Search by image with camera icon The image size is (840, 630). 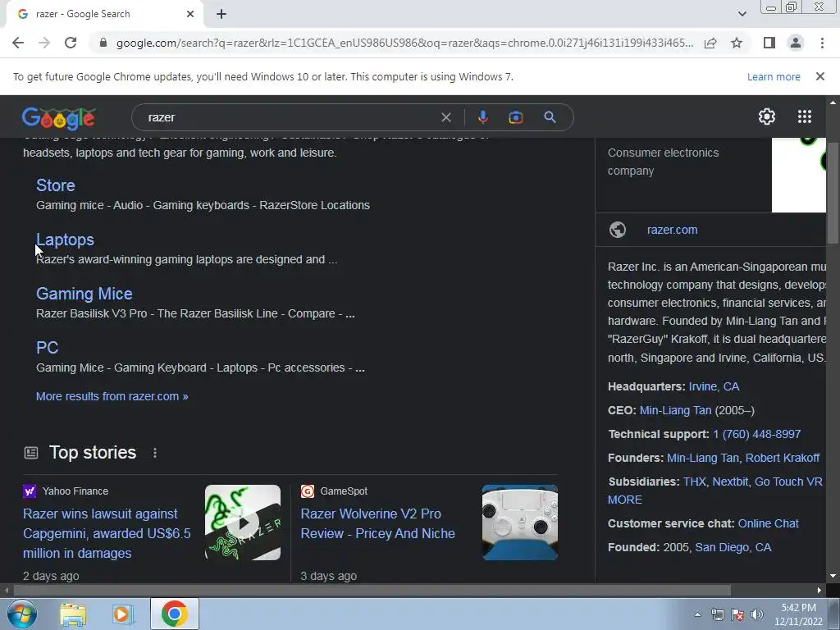click(515, 117)
